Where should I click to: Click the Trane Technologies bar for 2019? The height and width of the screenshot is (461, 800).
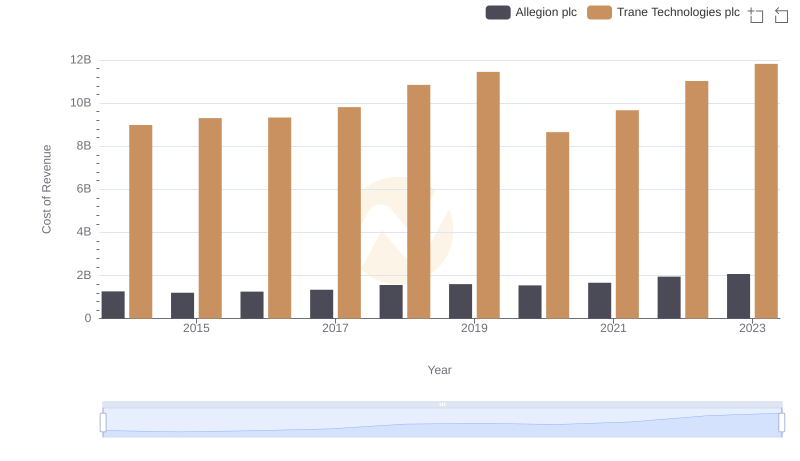coord(488,195)
